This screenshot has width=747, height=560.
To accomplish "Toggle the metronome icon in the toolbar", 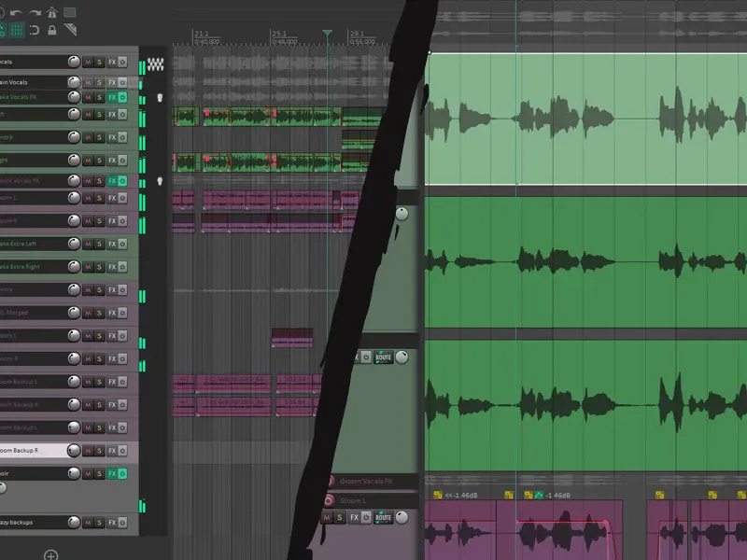I will 53,13.
